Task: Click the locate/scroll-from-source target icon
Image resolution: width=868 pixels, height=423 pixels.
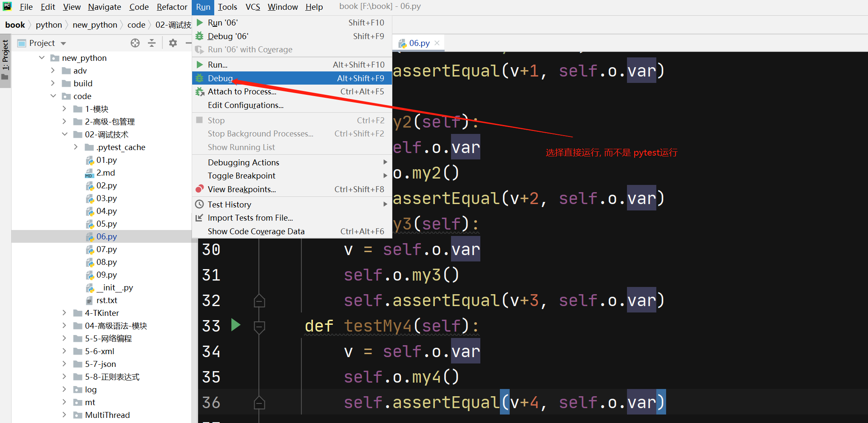Action: (x=135, y=43)
